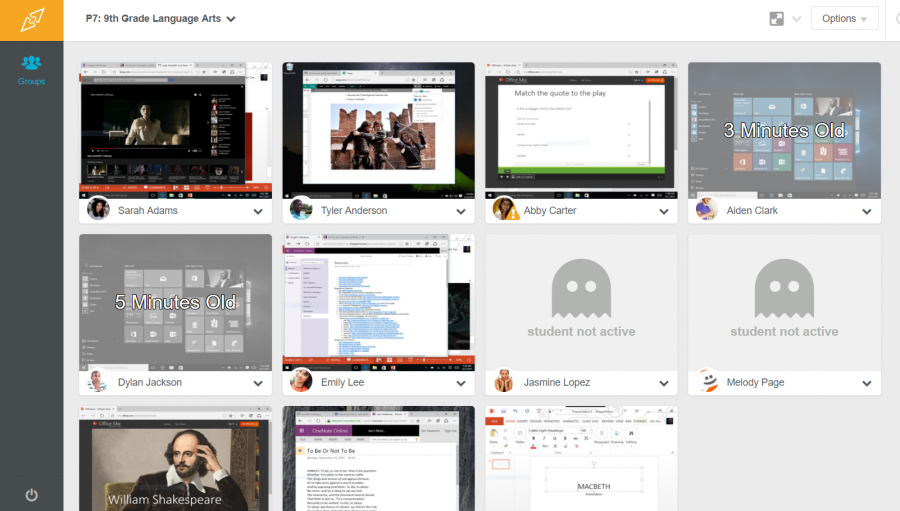The image size is (900, 511).
Task: Click Melody Page's student not active text
Action: (784, 331)
